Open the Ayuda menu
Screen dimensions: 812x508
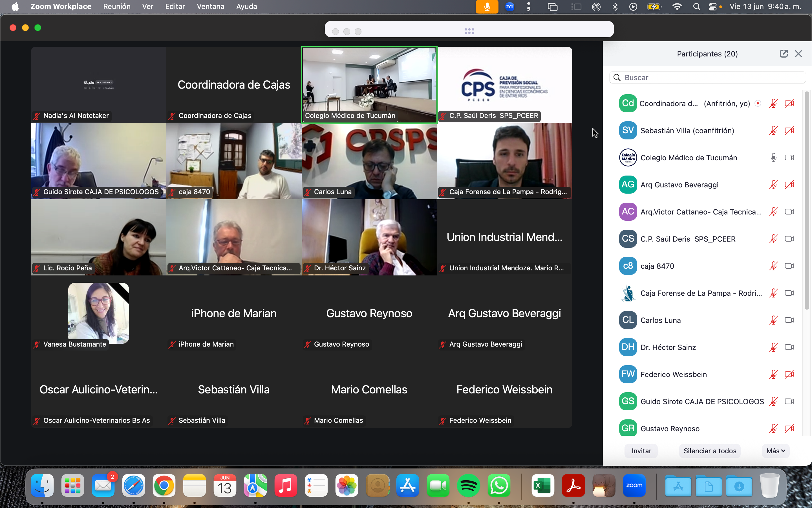pos(247,6)
